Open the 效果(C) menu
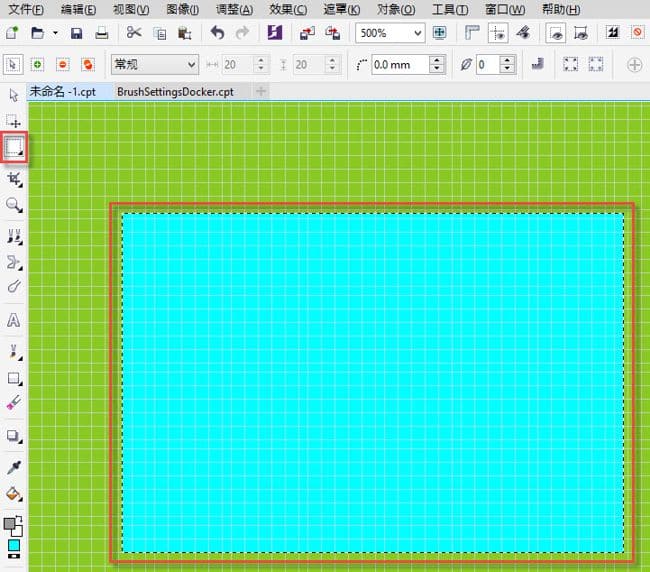Viewport: 650px width, 572px height. pyautogui.click(x=288, y=9)
